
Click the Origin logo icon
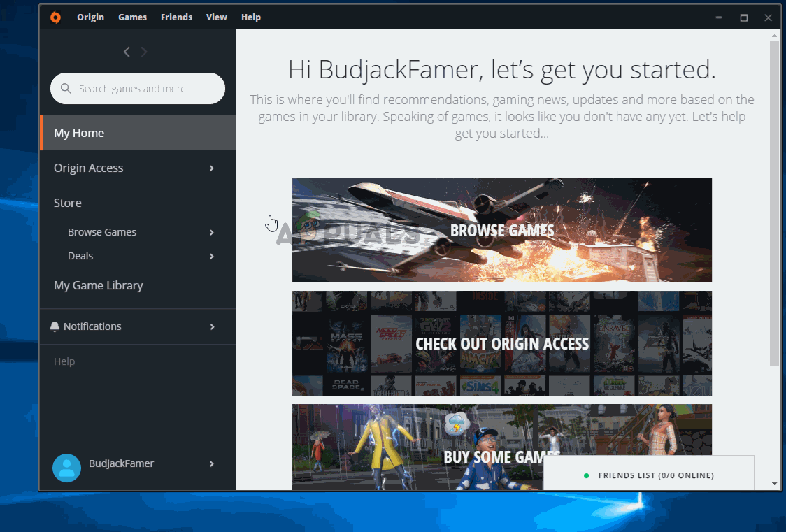point(55,17)
